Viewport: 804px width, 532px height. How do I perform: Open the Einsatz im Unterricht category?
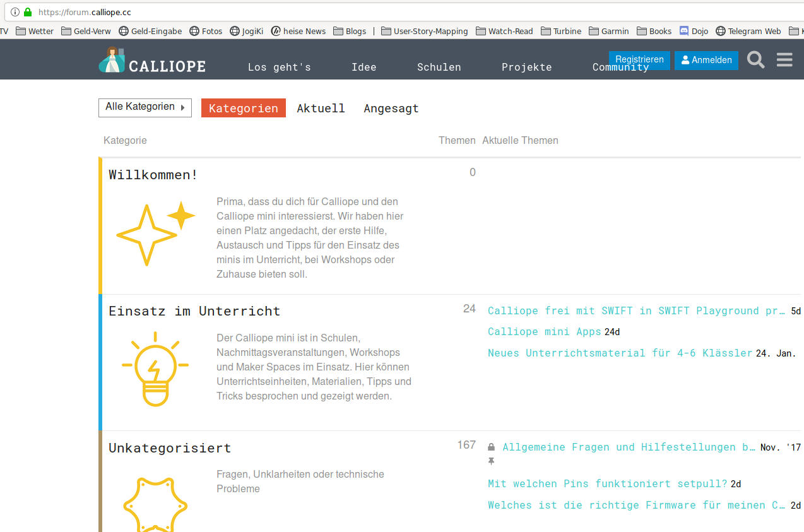(x=194, y=311)
